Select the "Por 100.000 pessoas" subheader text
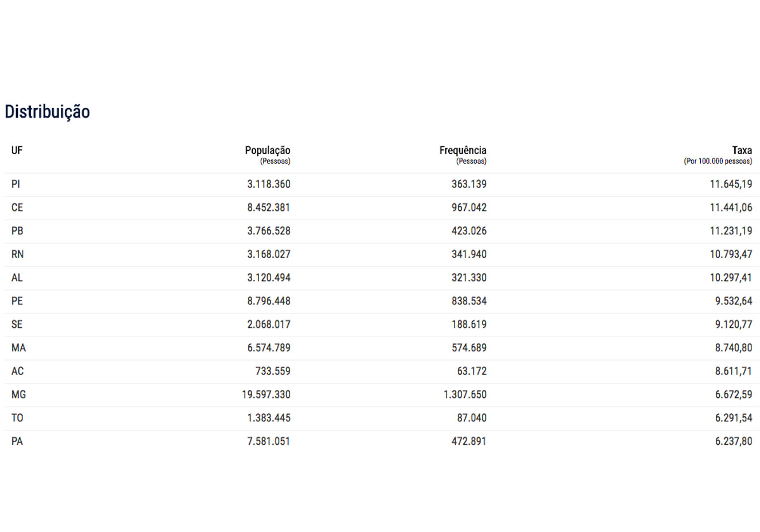This screenshot has height=532, width=760. click(x=718, y=161)
